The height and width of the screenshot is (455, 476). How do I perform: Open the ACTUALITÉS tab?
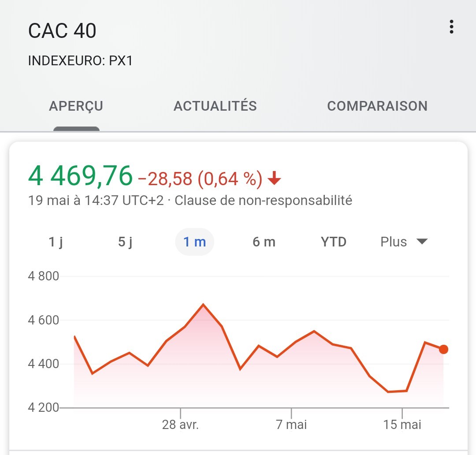(215, 106)
